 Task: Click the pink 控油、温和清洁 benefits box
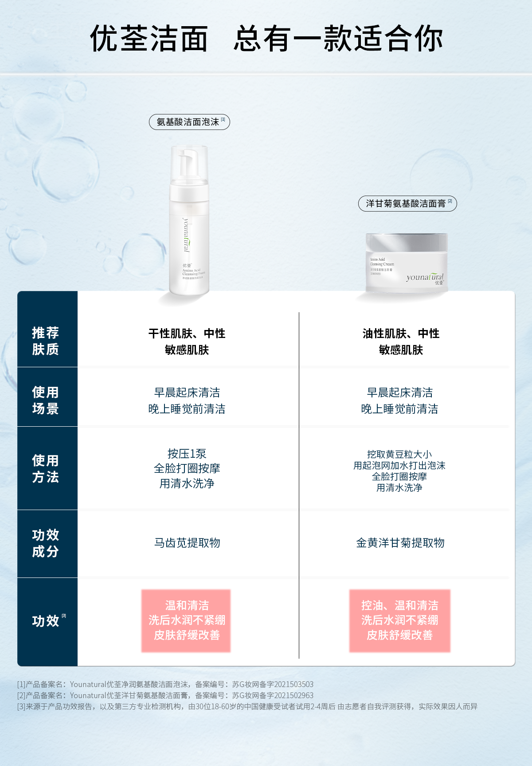coord(400,621)
